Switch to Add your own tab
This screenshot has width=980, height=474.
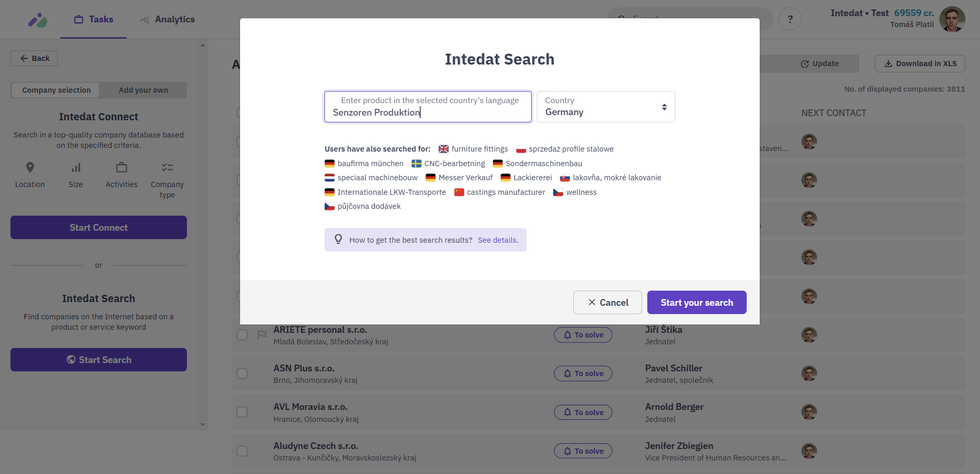click(x=143, y=90)
